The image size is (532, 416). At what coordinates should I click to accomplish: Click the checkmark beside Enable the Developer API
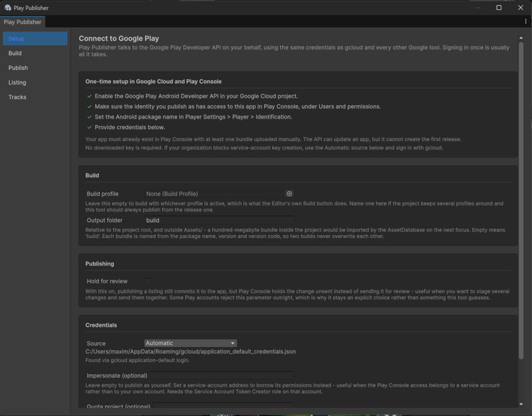click(89, 96)
